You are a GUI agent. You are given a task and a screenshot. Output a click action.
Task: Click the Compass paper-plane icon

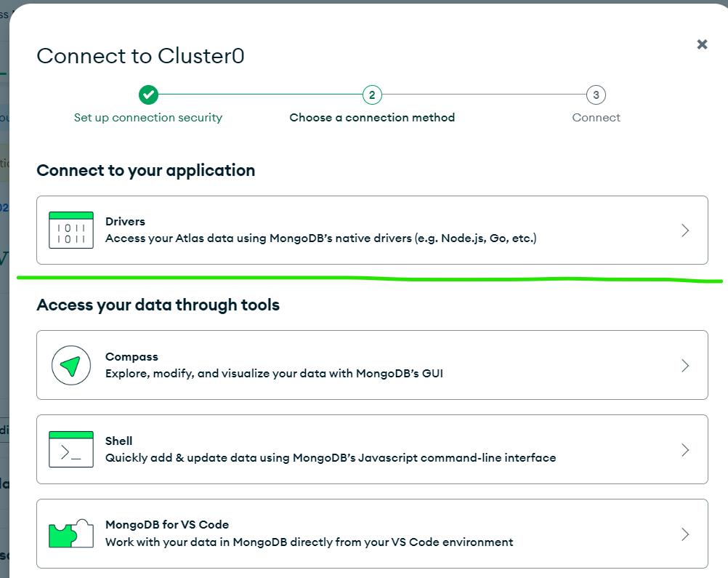pyautogui.click(x=71, y=365)
